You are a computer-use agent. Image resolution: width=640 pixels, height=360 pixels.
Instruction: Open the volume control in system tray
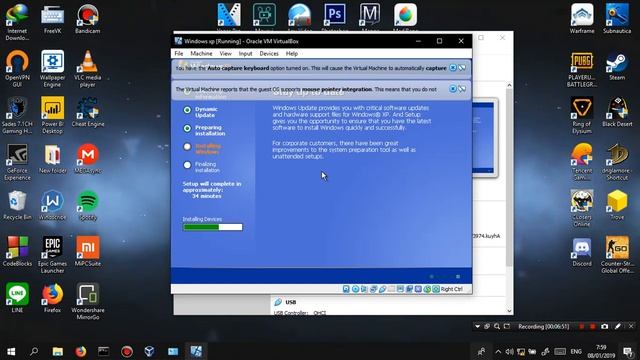click(509, 351)
